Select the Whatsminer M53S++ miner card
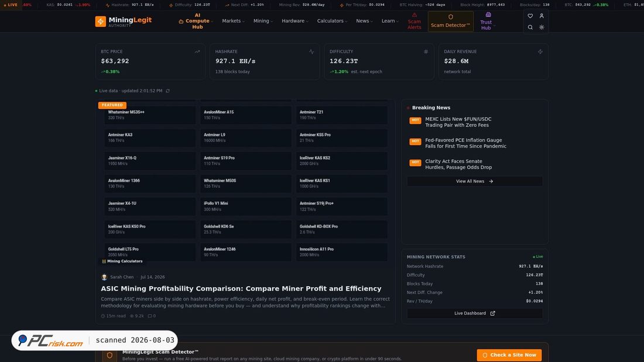The height and width of the screenshot is (362, 644). pos(150,115)
